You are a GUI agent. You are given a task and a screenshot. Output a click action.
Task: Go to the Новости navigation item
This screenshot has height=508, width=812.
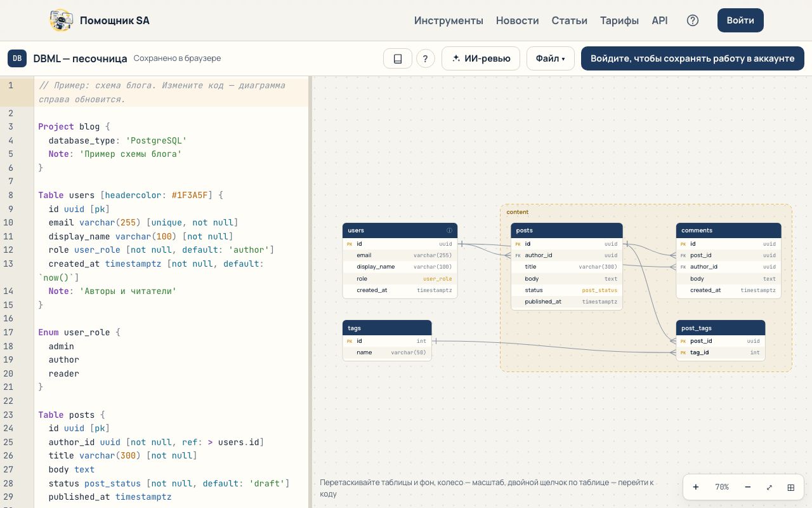(518, 20)
